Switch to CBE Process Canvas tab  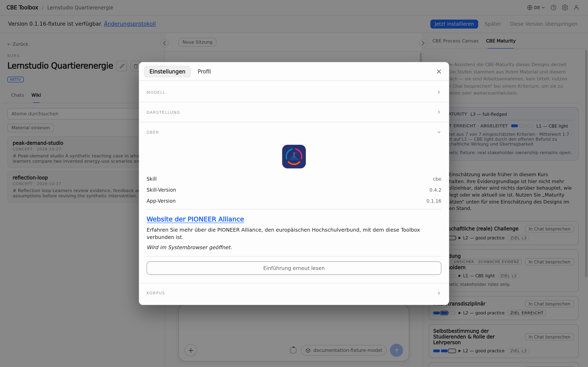[x=455, y=41]
